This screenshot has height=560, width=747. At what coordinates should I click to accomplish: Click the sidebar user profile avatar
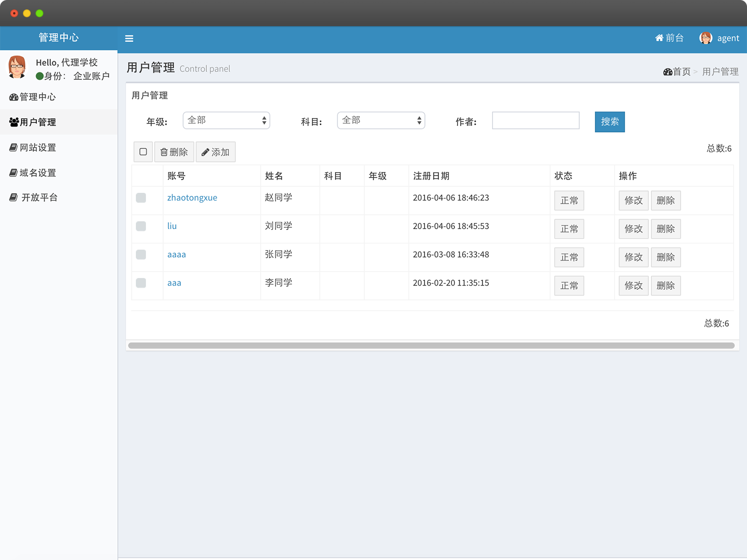[x=17, y=68]
